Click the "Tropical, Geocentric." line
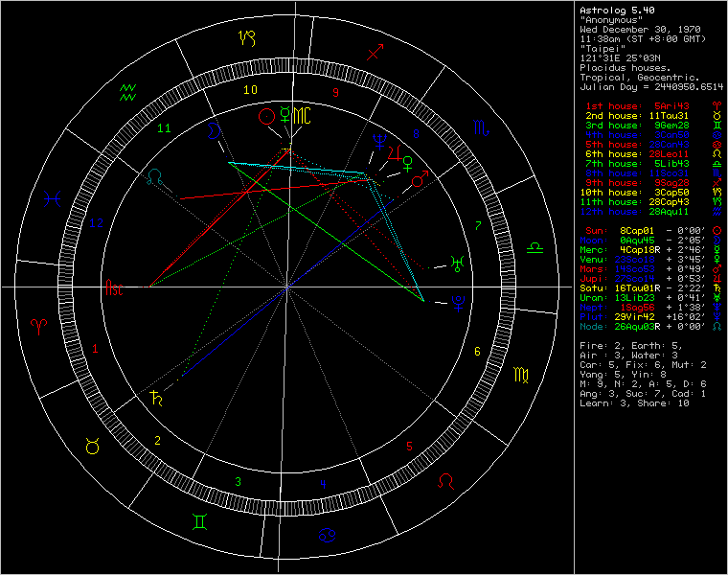The width and height of the screenshot is (728, 575). [640, 78]
